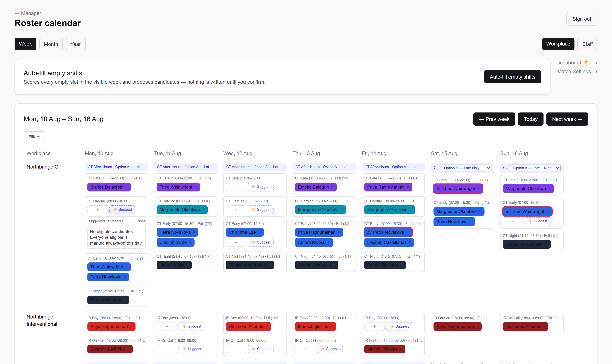Remove Marguerite Okonkwo from Sunday CT Late
This screenshot has width=612, height=364.
(x=549, y=188)
